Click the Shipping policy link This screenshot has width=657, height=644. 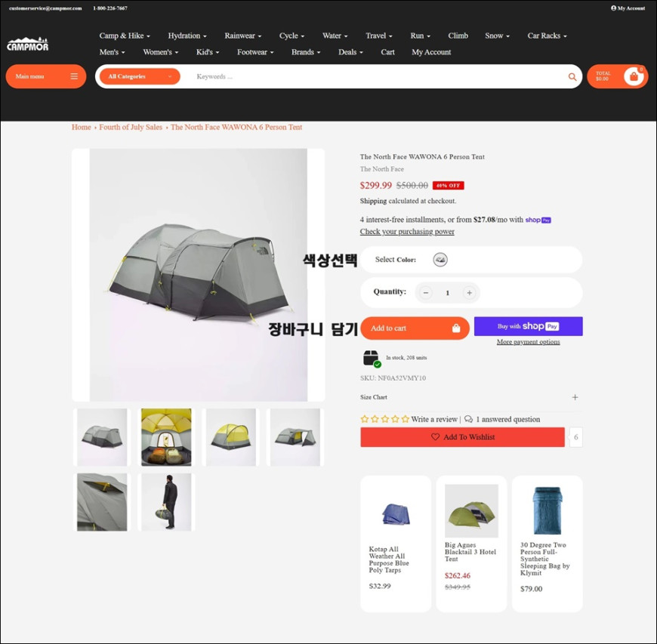pyautogui.click(x=373, y=201)
